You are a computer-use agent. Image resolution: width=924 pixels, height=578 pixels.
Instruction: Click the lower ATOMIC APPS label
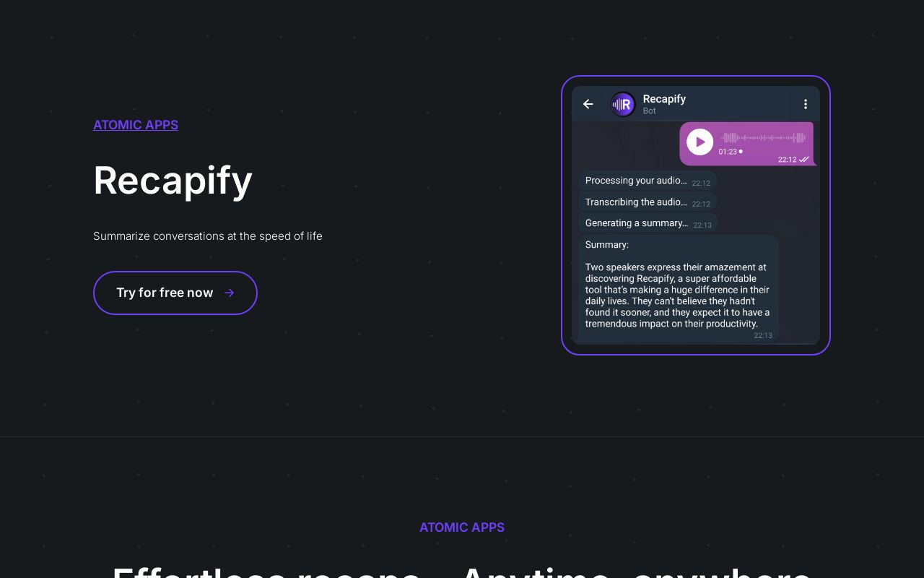tap(462, 527)
